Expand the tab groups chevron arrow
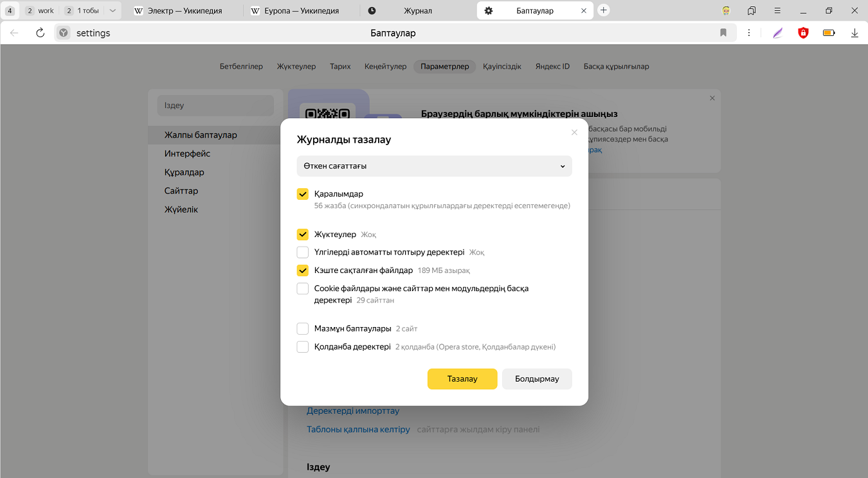 (x=113, y=10)
